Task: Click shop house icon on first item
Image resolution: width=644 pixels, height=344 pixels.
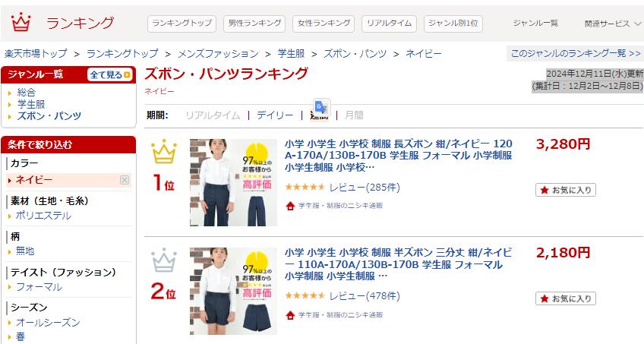Action: [x=290, y=206]
